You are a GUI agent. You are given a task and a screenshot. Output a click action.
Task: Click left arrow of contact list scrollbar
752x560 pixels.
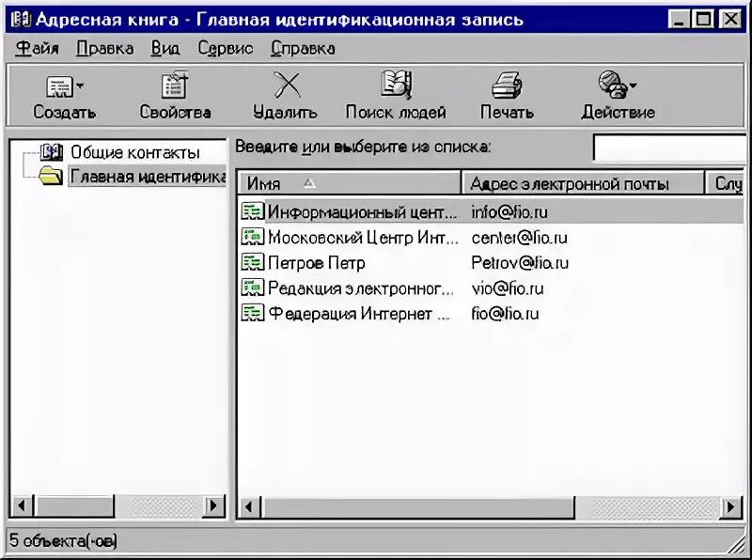point(249,506)
